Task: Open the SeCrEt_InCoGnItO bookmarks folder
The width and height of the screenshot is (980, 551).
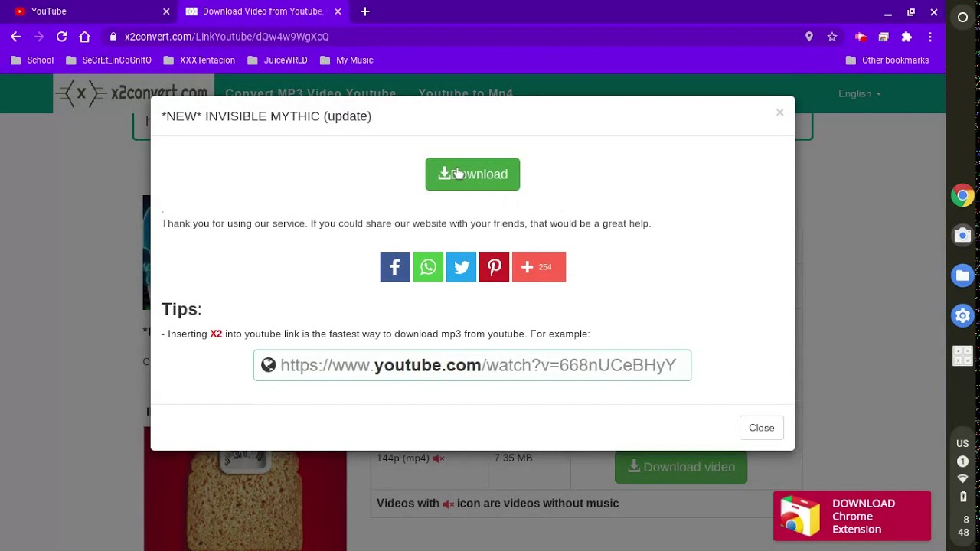Action: [x=109, y=60]
